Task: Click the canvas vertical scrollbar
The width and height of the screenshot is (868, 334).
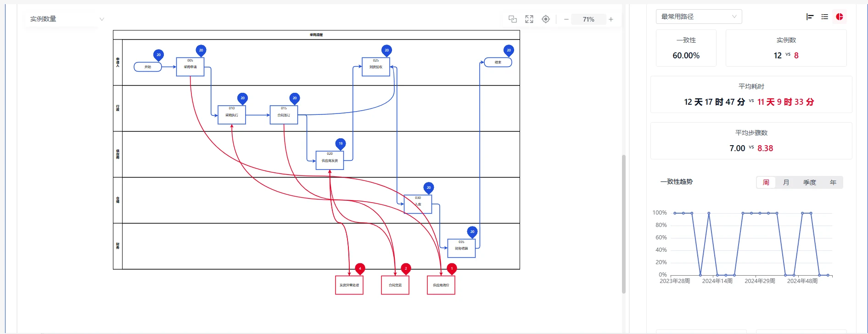Action: click(x=624, y=224)
